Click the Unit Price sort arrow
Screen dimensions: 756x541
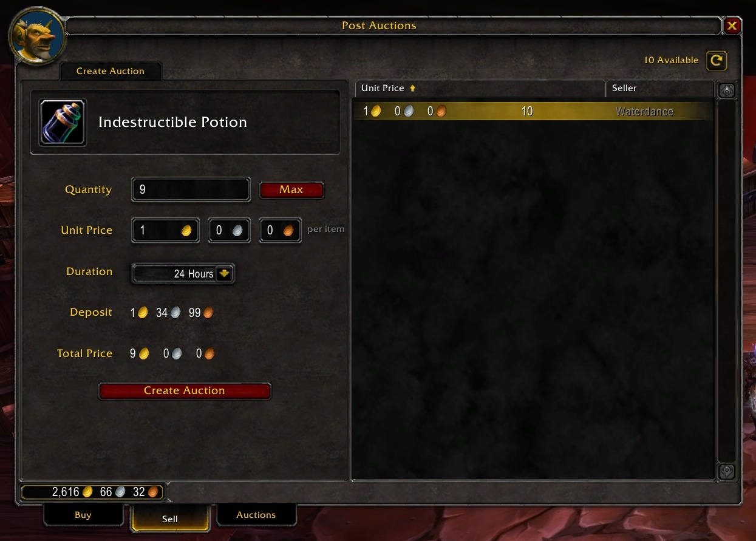[412, 88]
